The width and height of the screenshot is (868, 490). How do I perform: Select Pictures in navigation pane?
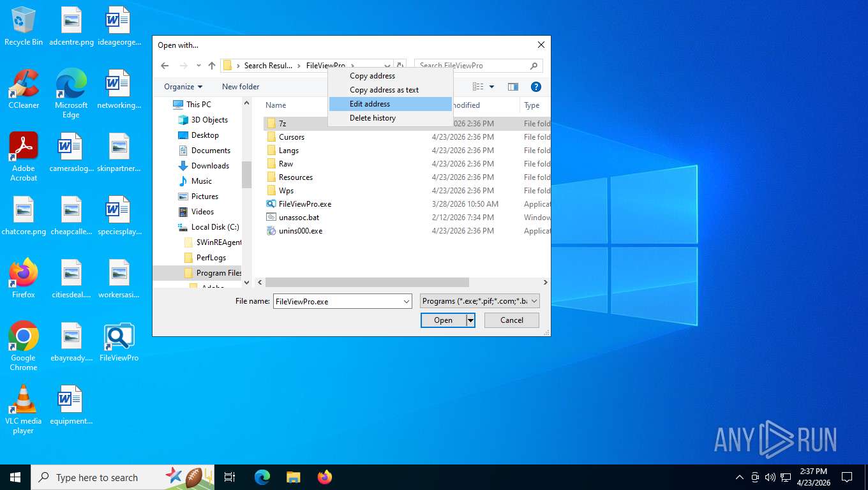click(205, 197)
